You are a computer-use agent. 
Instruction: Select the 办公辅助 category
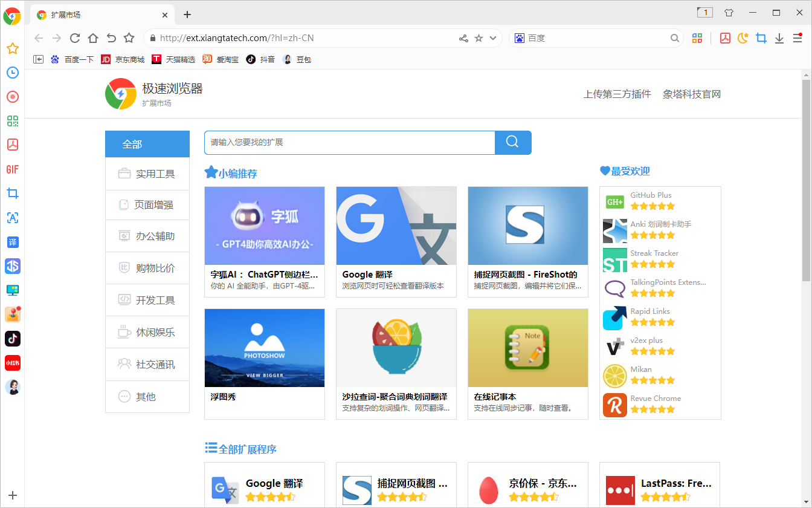tap(147, 236)
